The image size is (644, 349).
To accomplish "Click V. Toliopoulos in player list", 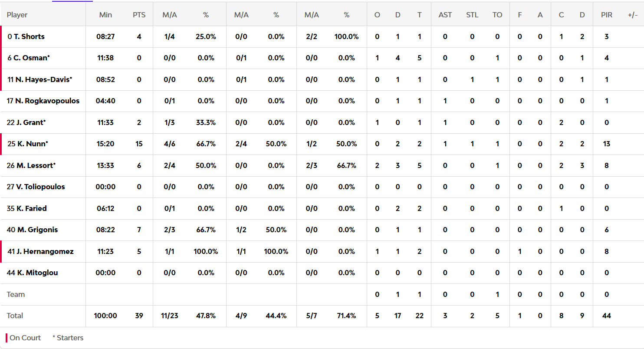I will coord(40,187).
